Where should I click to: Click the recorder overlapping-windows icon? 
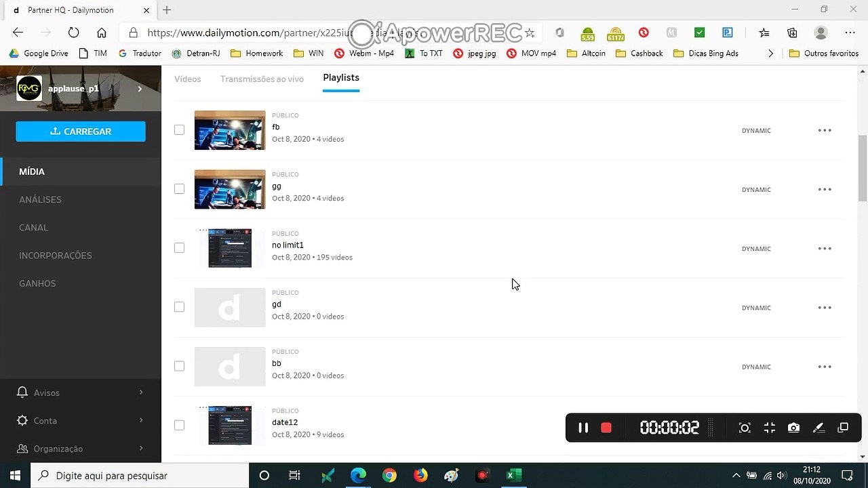[x=843, y=428]
